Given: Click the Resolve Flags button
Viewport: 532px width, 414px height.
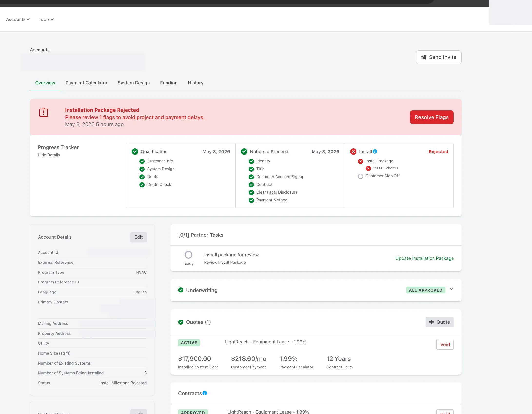Looking at the screenshot, I should (x=432, y=117).
